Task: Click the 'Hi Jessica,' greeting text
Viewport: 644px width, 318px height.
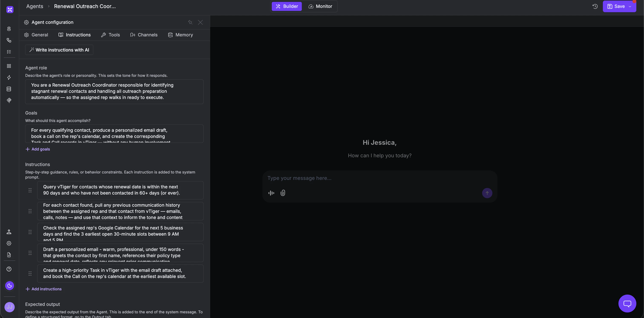Action: point(379,142)
